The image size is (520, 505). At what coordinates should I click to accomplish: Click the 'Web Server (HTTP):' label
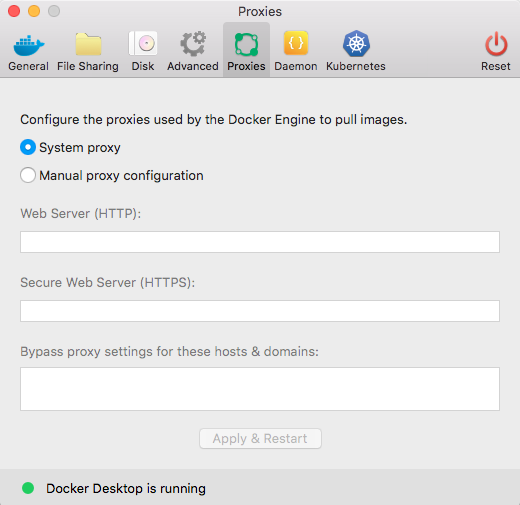click(x=81, y=214)
